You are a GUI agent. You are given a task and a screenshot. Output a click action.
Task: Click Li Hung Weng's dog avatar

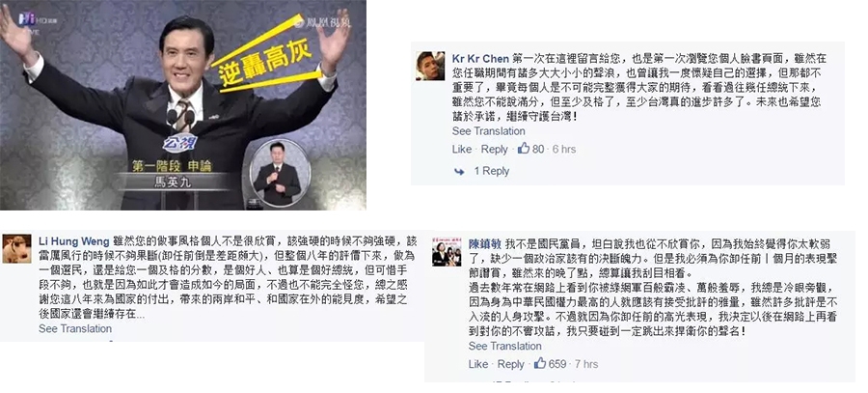[x=16, y=248]
